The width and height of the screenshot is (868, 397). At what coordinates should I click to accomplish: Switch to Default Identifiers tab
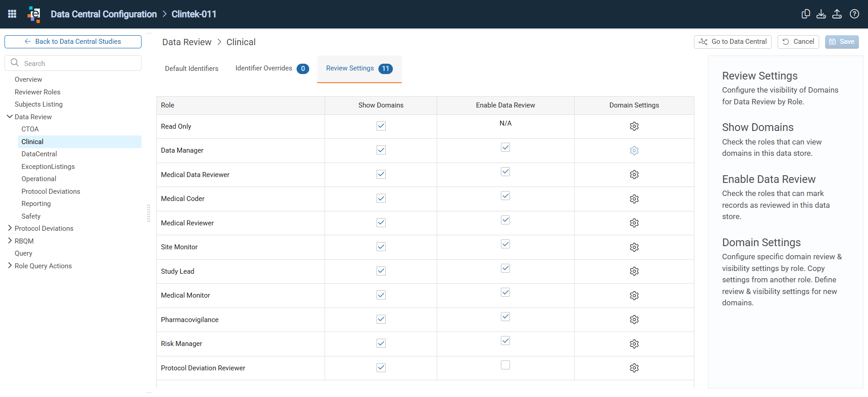192,69
